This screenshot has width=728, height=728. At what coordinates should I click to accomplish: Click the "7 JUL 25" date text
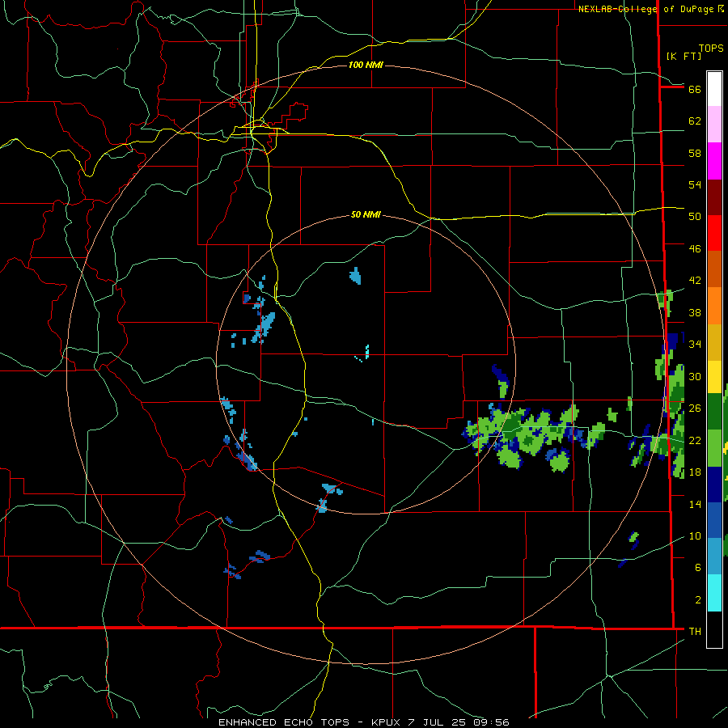[437, 722]
